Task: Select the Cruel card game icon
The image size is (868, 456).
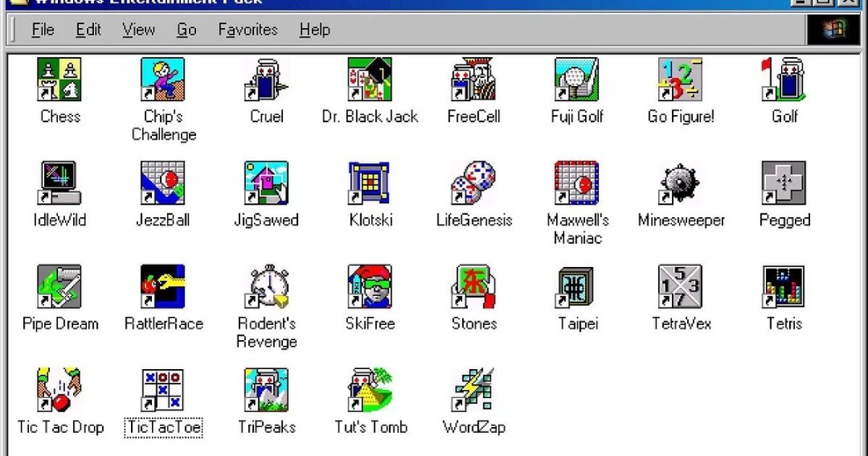Action: 267,80
